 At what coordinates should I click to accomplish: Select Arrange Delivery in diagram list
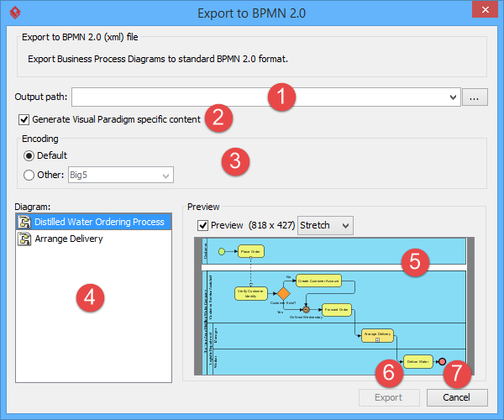point(93,239)
